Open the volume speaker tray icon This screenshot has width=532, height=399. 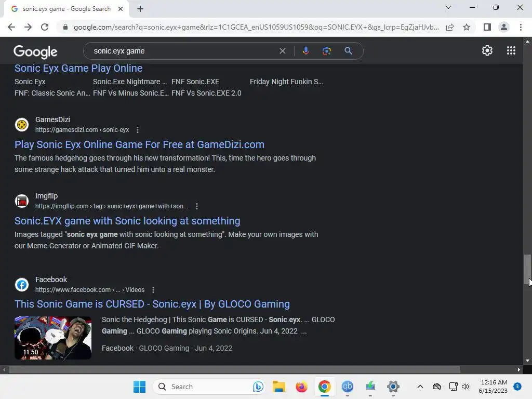(x=465, y=387)
